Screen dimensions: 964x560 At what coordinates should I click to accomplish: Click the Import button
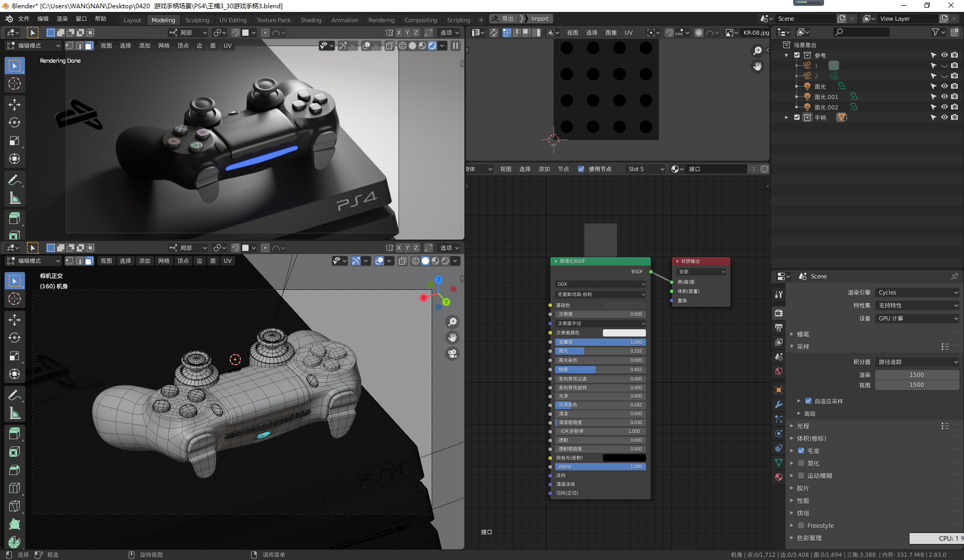tap(540, 19)
